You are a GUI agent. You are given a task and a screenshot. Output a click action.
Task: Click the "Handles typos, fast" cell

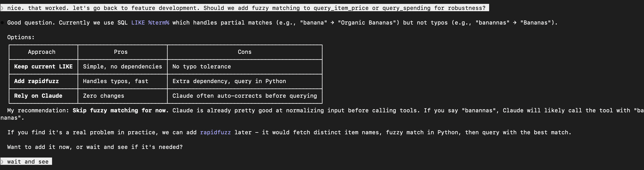tap(116, 81)
